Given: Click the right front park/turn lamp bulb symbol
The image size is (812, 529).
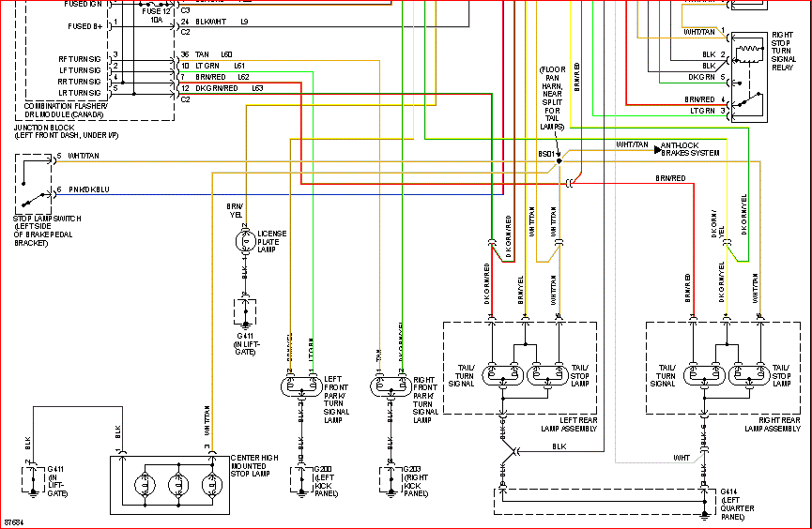Looking at the screenshot, I should tap(391, 386).
